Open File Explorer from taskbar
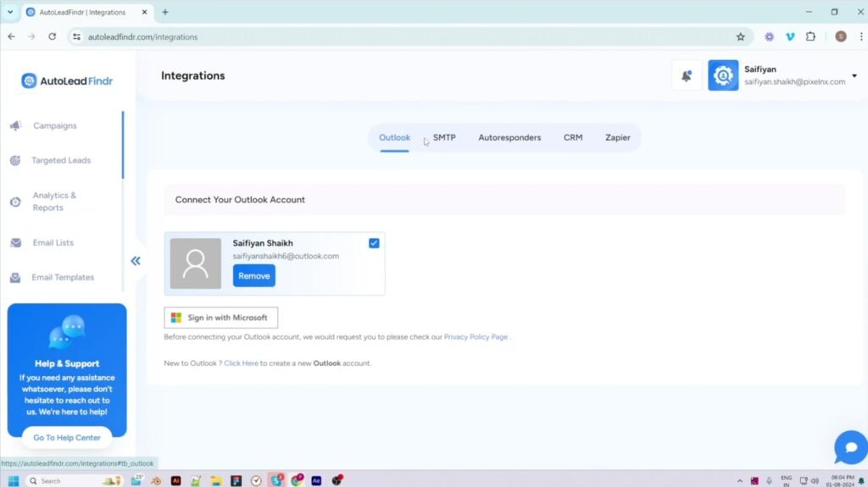Screen dimensions: 868x487 click(216, 480)
